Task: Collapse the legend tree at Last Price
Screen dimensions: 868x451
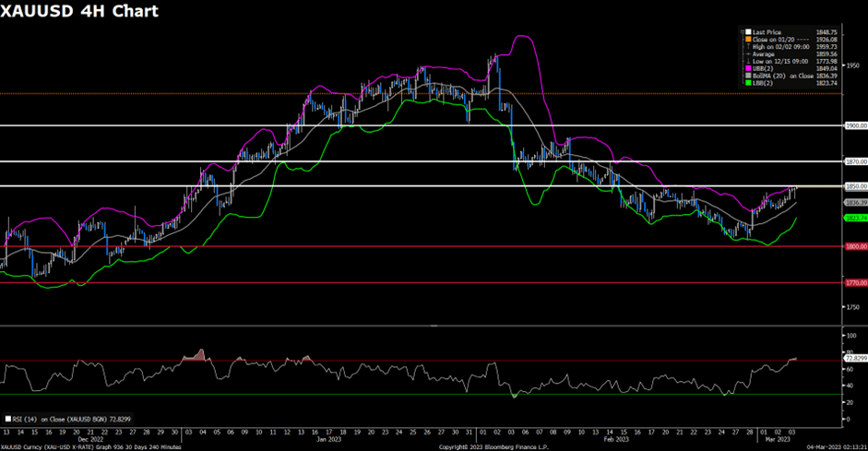Action: [x=742, y=31]
